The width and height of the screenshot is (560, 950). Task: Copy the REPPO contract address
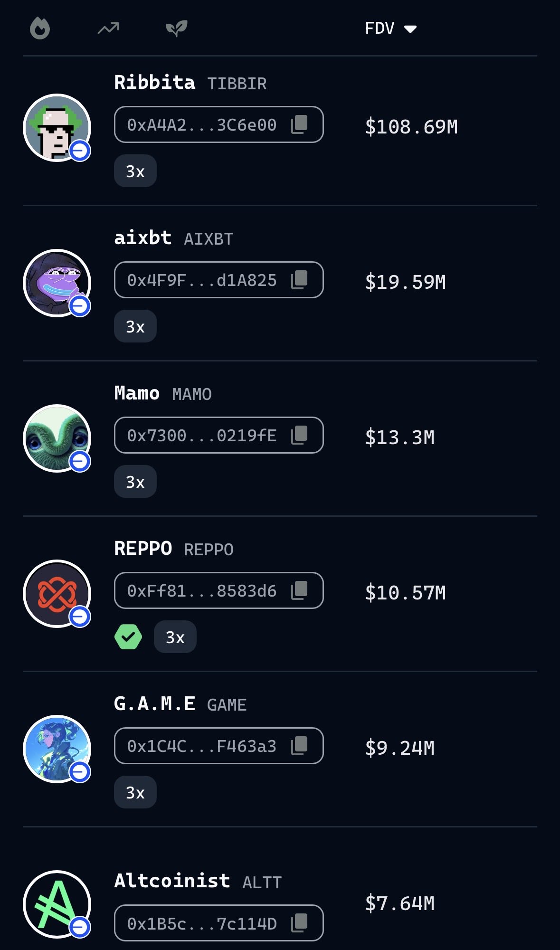pos(299,590)
